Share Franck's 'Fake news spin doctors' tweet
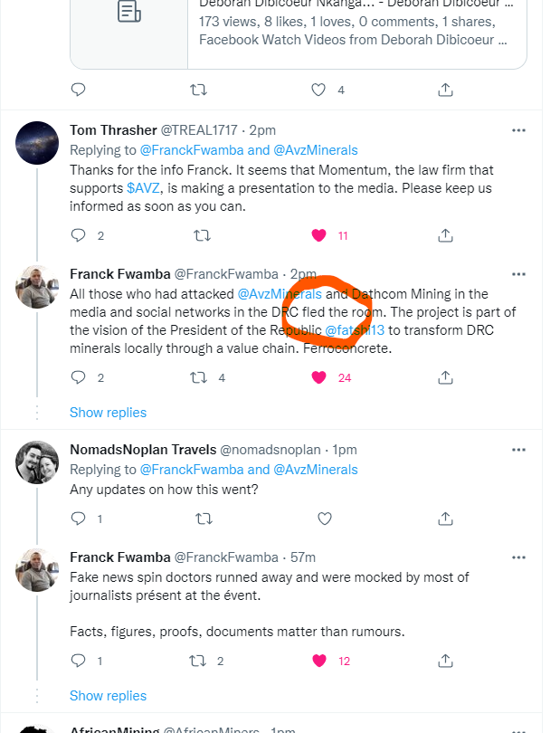 445,661
